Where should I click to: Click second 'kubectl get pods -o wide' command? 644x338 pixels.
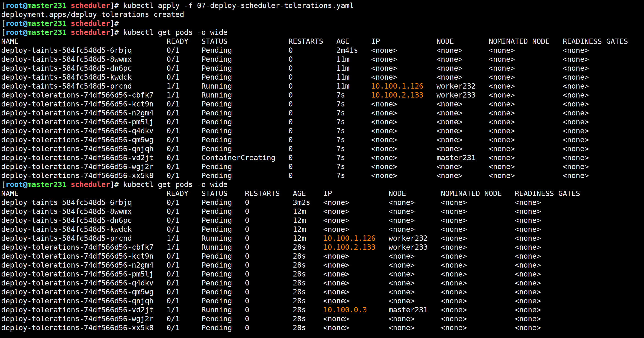[x=175, y=184]
